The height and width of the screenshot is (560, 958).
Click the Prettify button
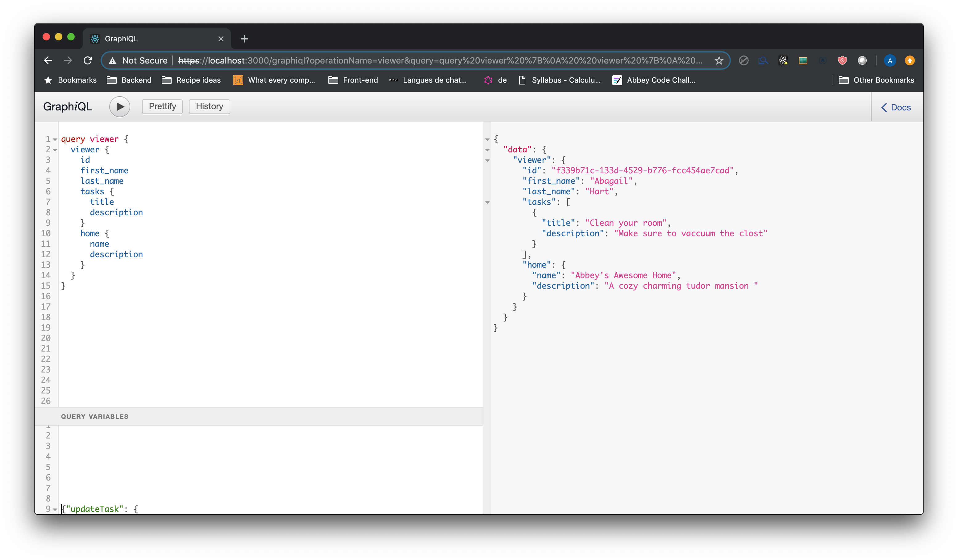coord(162,106)
